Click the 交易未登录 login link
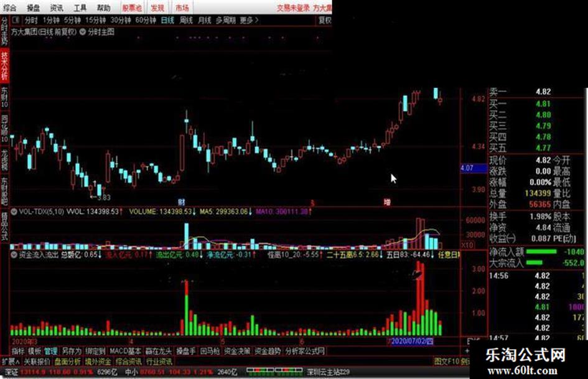This screenshot has height=379, width=588. (x=293, y=8)
